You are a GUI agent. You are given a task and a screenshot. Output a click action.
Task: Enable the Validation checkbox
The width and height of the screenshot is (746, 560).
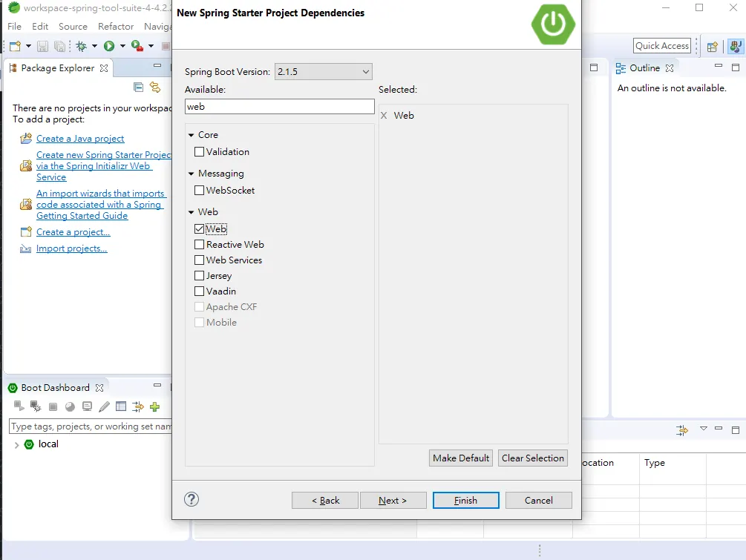pos(200,151)
